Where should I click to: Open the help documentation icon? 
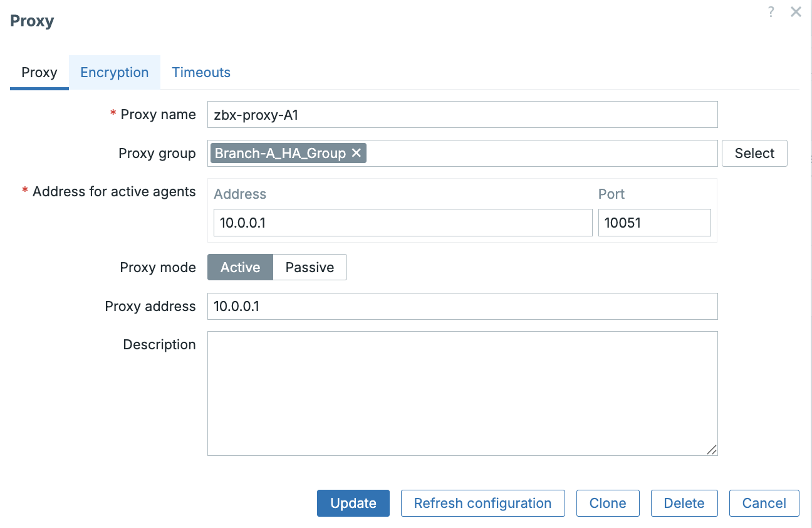tap(771, 11)
